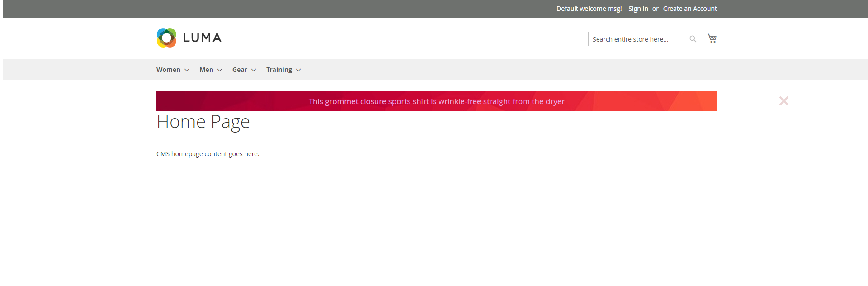This screenshot has width=868, height=286.
Task: Dismiss the promo banner with the X
Action: pyautogui.click(x=783, y=101)
